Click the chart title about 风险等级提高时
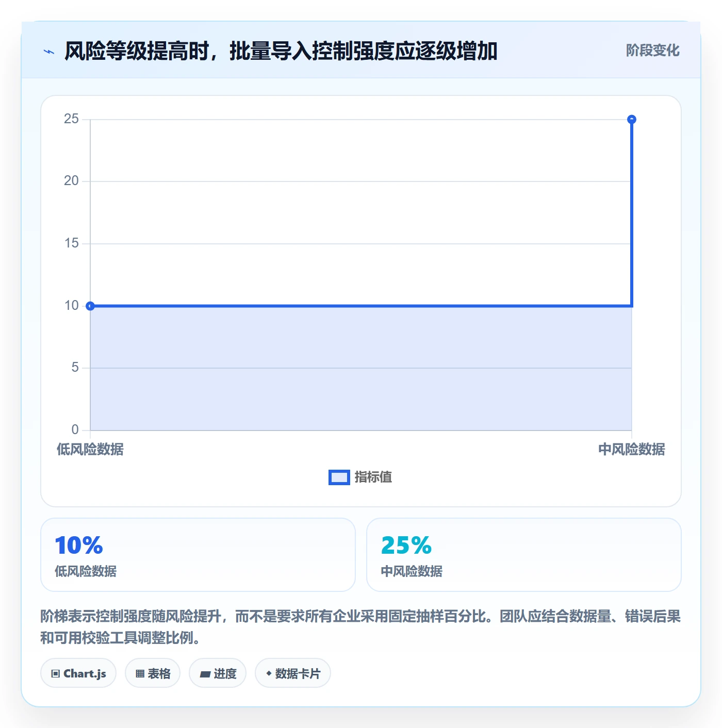 coord(281,51)
